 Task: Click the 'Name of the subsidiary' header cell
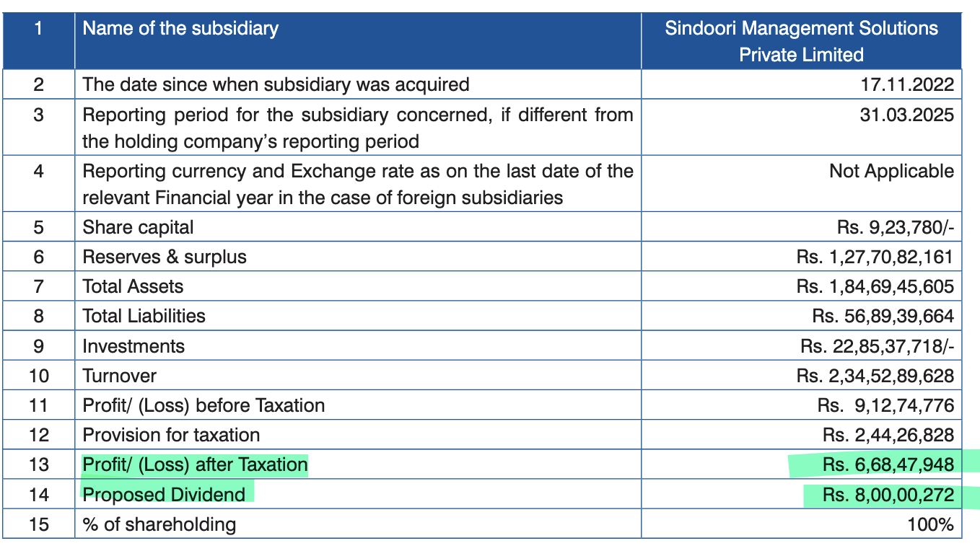[180, 29]
